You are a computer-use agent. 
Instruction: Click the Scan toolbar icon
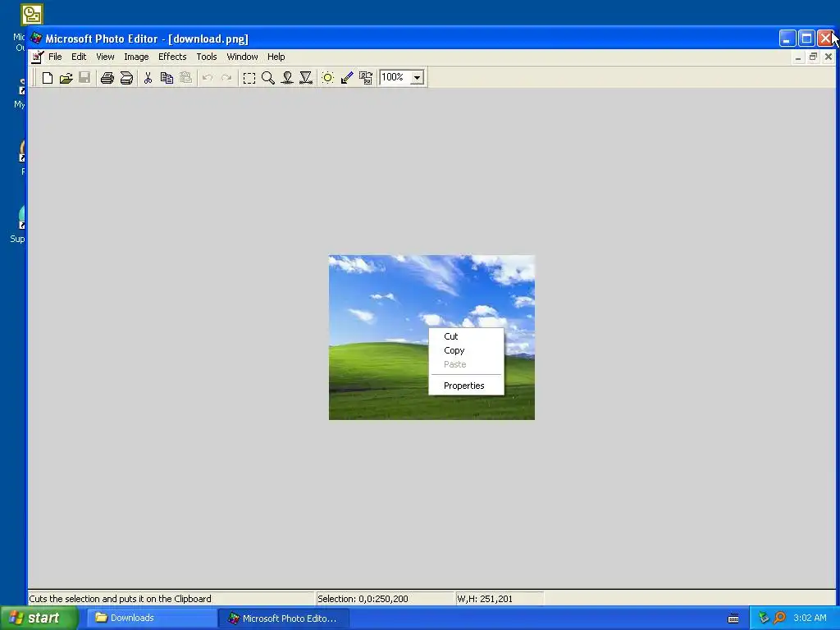(x=126, y=78)
